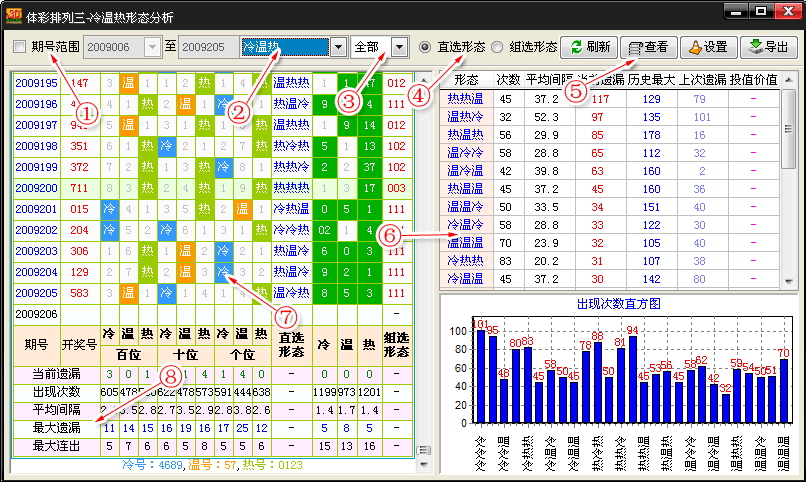Image resolution: width=806 pixels, height=482 pixels.
Task: Click the 冷冷热 pattern cell for 2009202
Action: [x=291, y=230]
